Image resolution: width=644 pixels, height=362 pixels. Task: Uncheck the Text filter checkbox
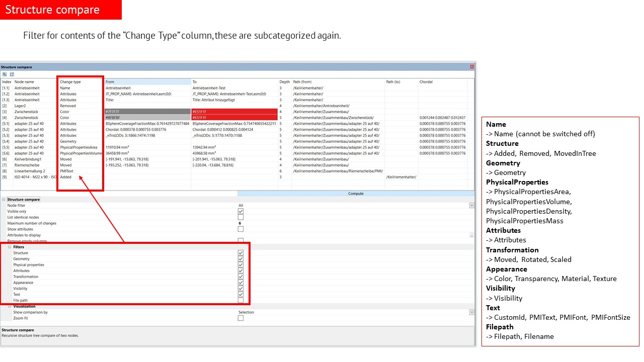coord(240,295)
